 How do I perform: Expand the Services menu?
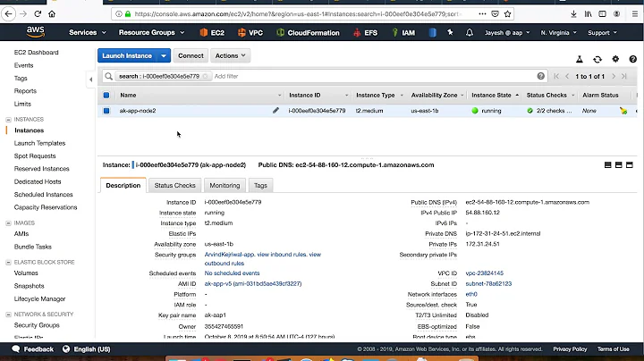[x=88, y=32]
